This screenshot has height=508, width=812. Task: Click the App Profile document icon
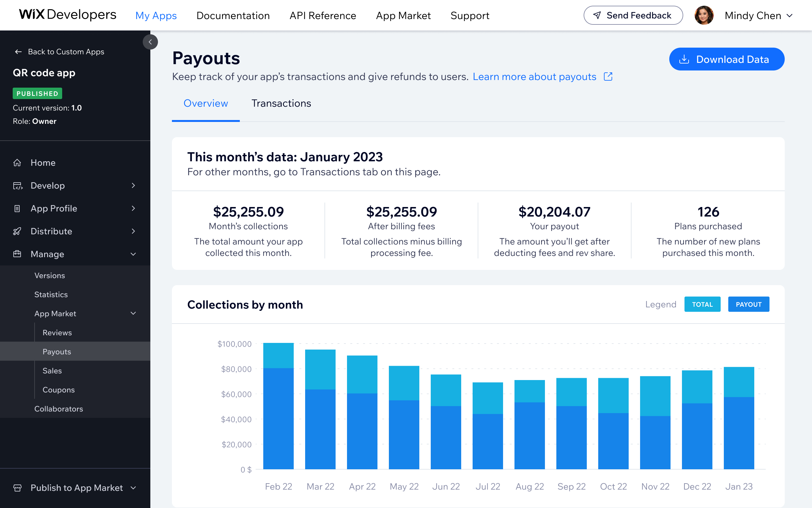point(17,208)
